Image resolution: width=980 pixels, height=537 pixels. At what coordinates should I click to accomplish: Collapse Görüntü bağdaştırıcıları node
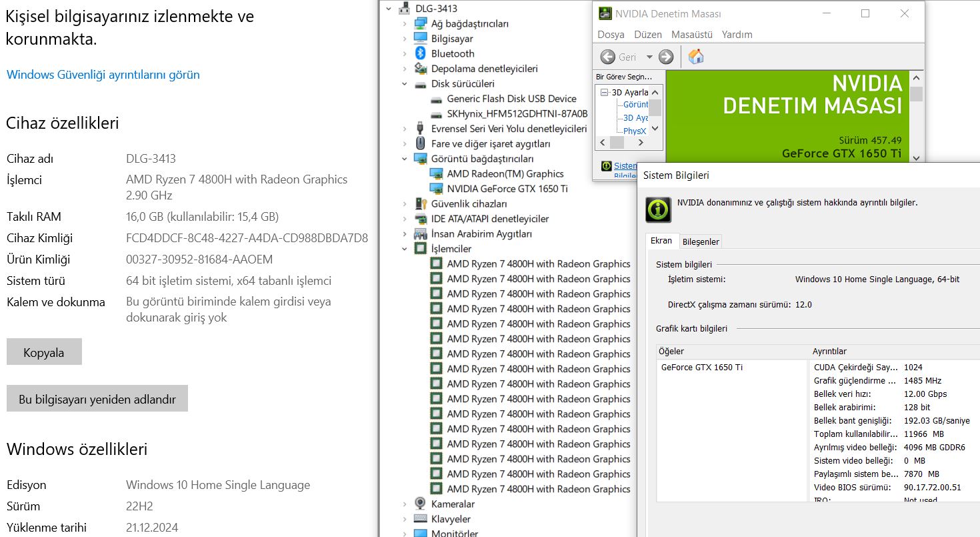[x=404, y=159]
